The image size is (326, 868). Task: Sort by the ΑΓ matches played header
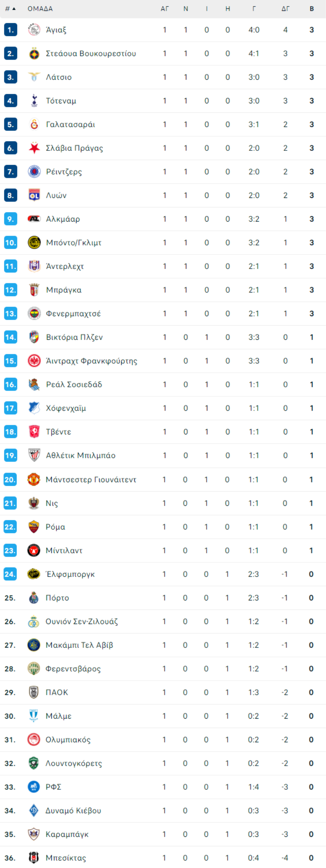pos(165,9)
